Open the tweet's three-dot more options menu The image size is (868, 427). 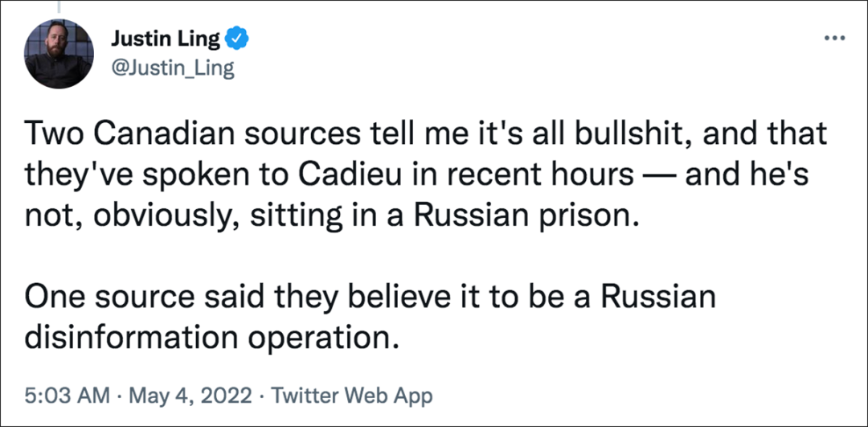[836, 38]
